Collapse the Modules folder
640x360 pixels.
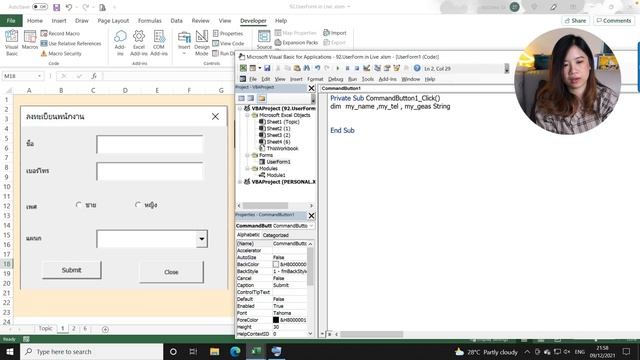tap(247, 168)
